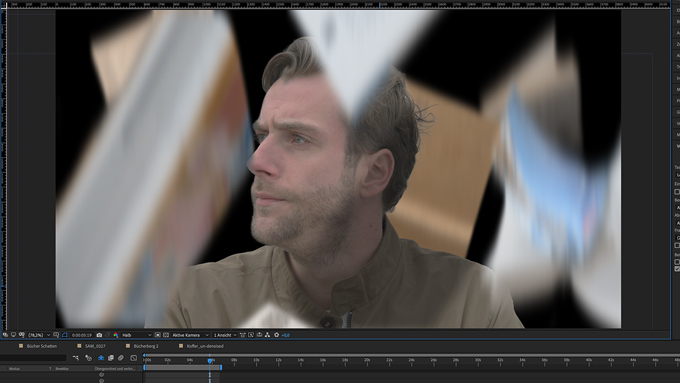The width and height of the screenshot is (680, 383).
Task: Toggle transparency grid icon in viewer bar
Action: [166, 335]
